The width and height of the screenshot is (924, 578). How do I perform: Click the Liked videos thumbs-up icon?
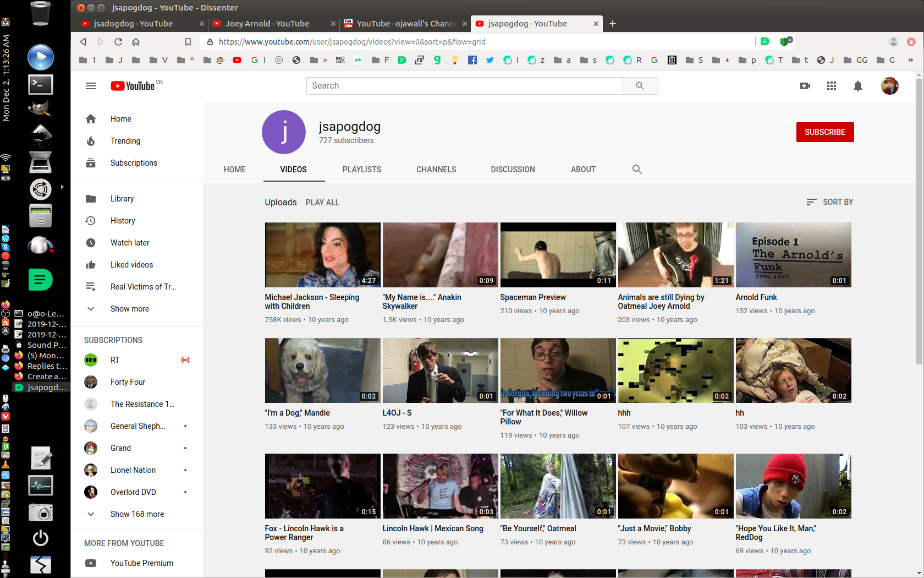[x=91, y=265]
